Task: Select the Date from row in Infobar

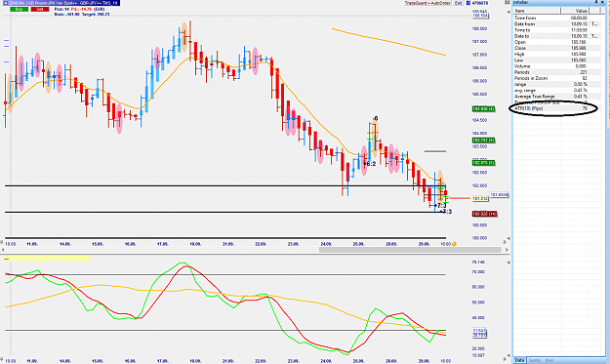Action: (x=556, y=24)
